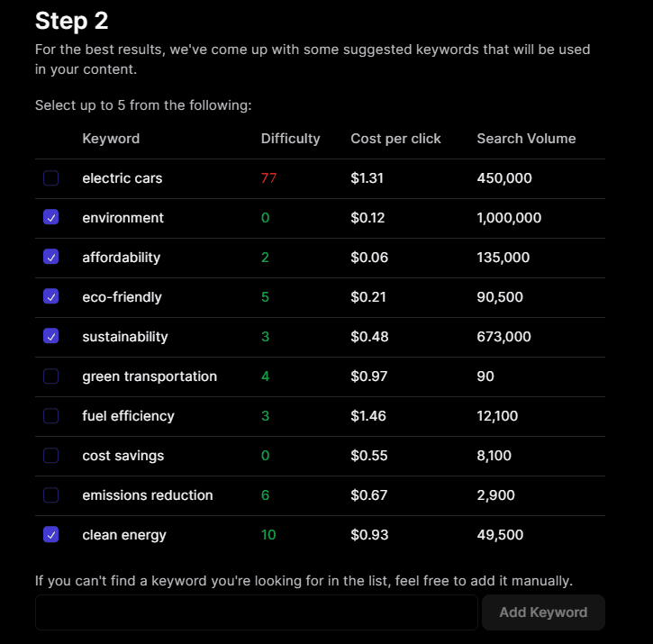Viewport: 653px width, 644px height.
Task: Check the emissions reduction checkbox
Action: (x=51, y=495)
